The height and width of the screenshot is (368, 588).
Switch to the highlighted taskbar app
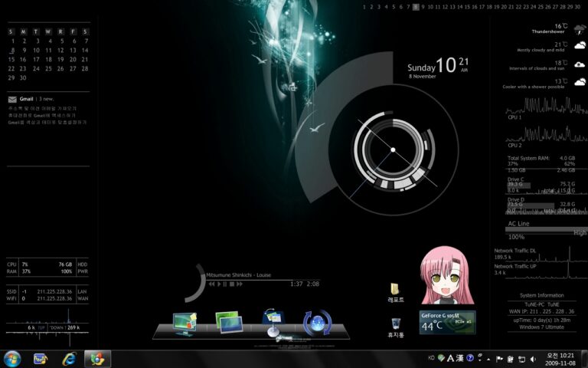[x=97, y=359]
